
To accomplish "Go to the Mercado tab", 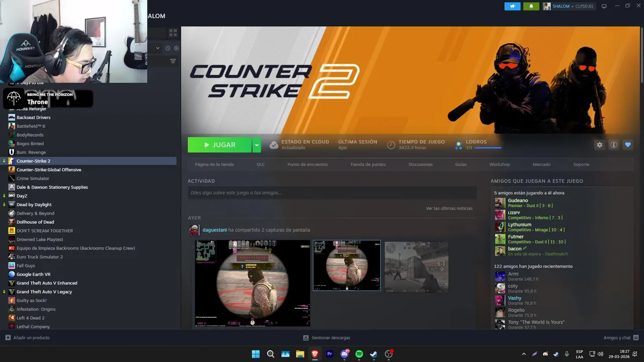I will click(542, 164).
